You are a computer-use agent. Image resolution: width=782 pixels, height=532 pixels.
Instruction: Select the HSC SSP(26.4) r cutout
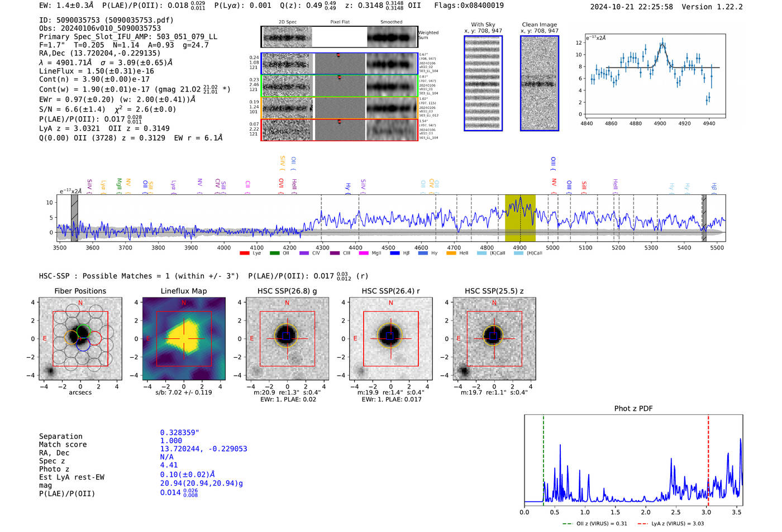click(390, 339)
